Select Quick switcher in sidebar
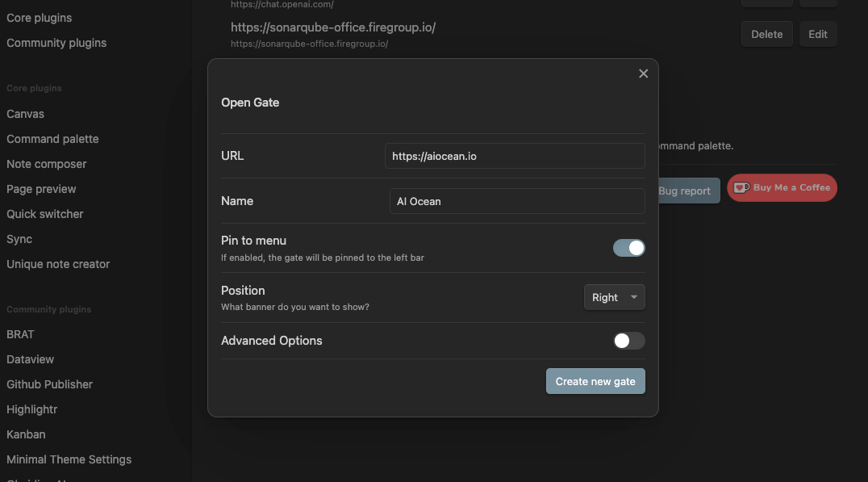This screenshot has height=482, width=868. 45,214
